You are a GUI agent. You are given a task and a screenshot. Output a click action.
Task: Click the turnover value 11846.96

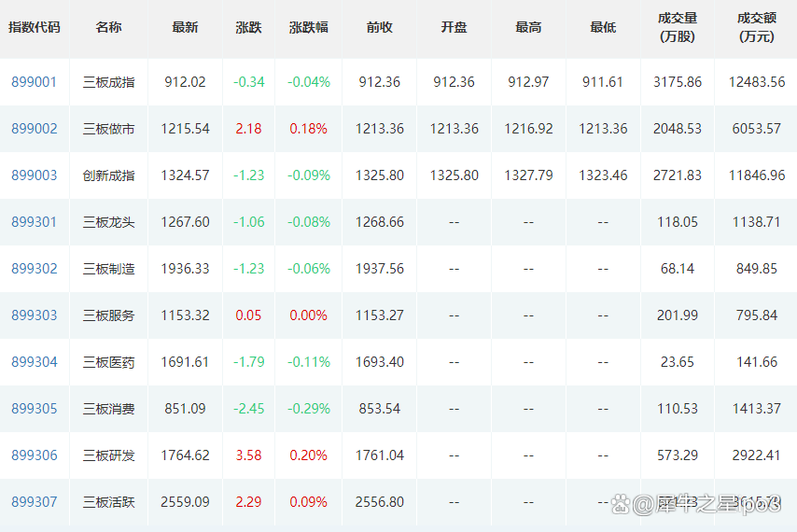pos(756,175)
